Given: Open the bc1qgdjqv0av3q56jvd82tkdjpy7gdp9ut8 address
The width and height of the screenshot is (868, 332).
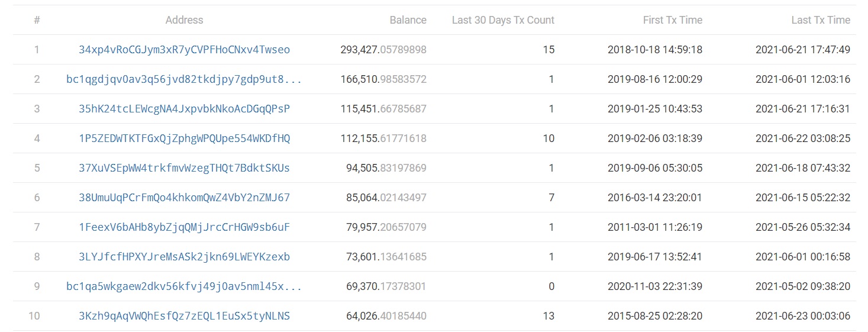Looking at the screenshot, I should (184, 79).
